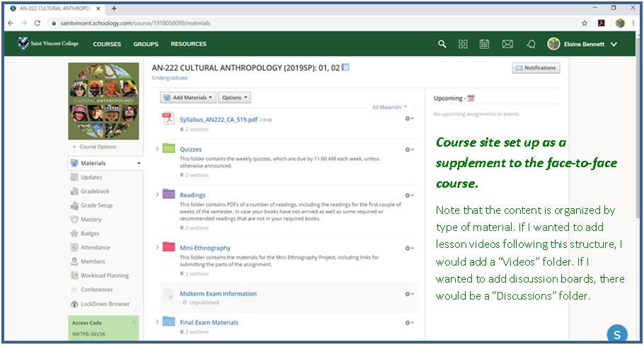Click the Notifications button
This screenshot has height=345, width=644.
pyautogui.click(x=536, y=68)
